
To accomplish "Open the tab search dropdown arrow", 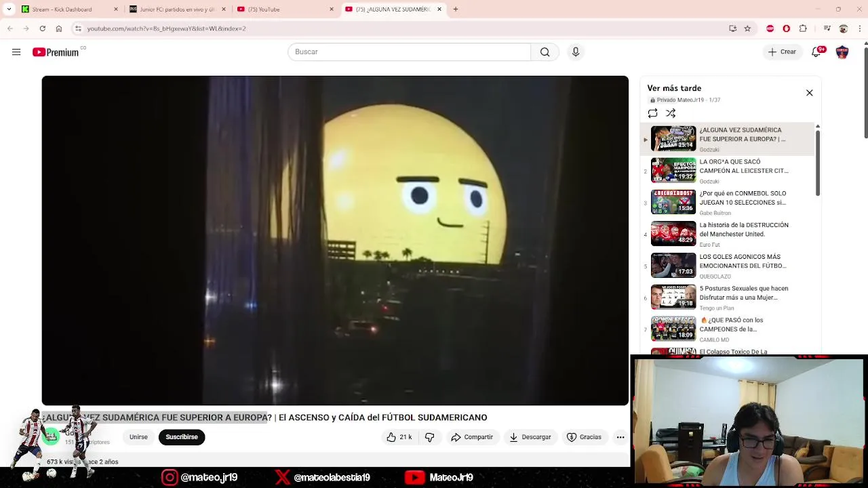I will pyautogui.click(x=9, y=9).
